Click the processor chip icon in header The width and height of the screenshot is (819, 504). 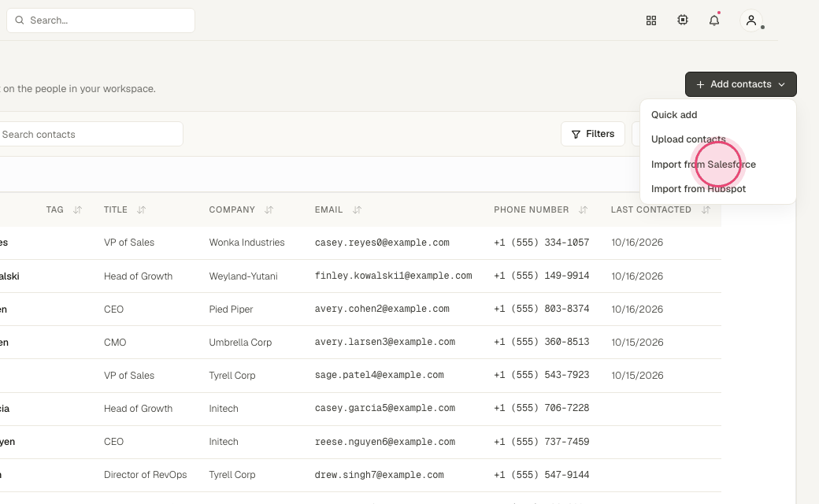[x=683, y=20]
